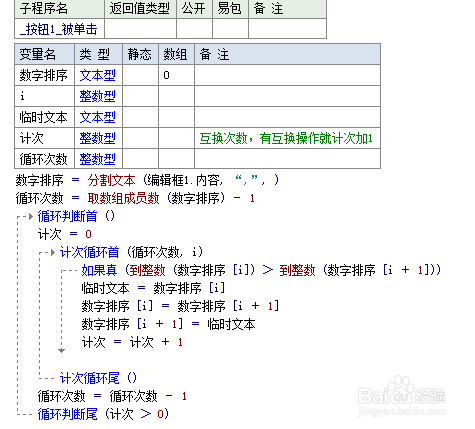Click line 数字排序 [i + 1] = 临时文本
475x429 pixels.
pos(168,324)
